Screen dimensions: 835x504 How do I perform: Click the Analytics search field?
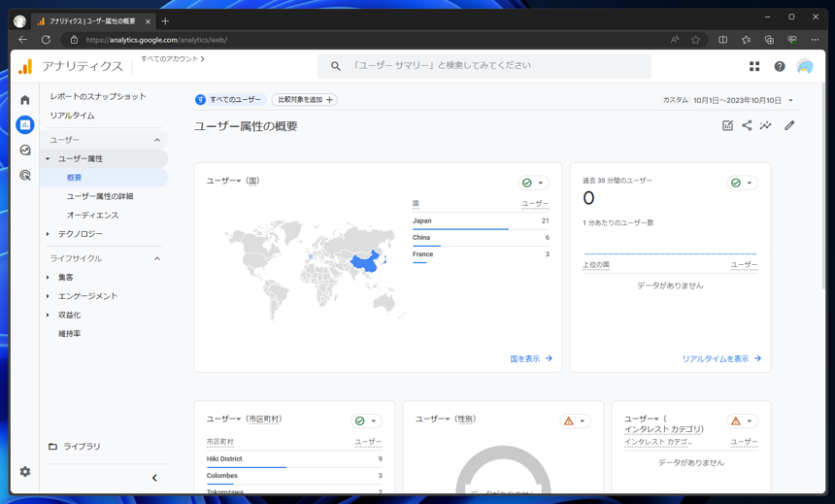[484, 66]
